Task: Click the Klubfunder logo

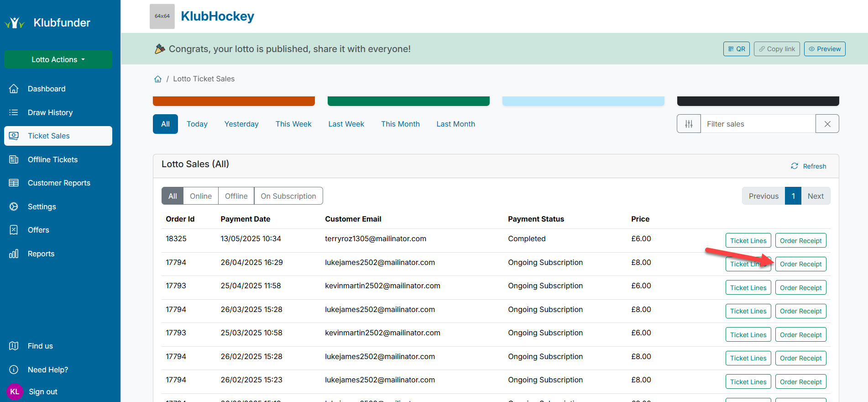Action: click(15, 23)
